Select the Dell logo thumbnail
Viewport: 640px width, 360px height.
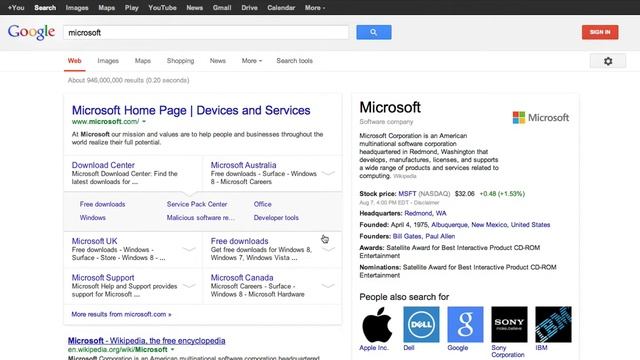coord(421,324)
